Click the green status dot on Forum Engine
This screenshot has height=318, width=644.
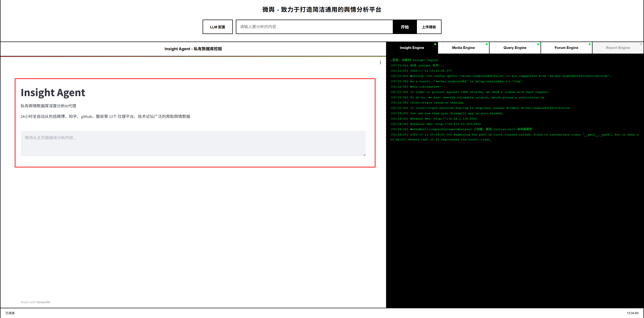[589, 44]
